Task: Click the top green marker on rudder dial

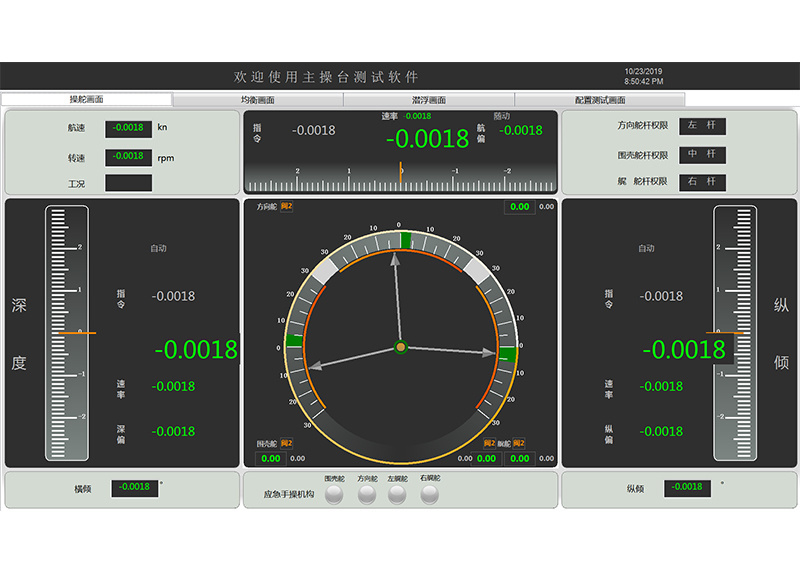Action: point(405,239)
